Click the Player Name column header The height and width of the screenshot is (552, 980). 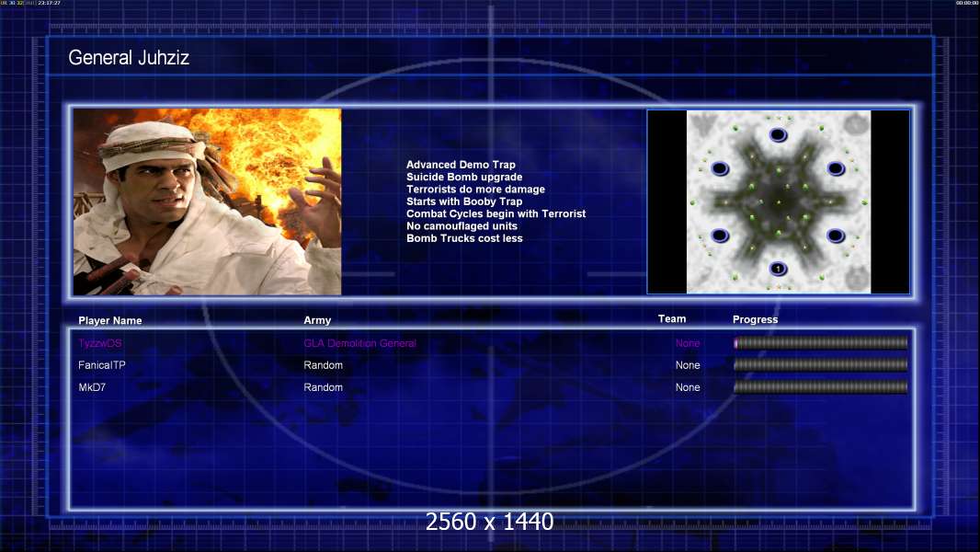pyautogui.click(x=110, y=320)
